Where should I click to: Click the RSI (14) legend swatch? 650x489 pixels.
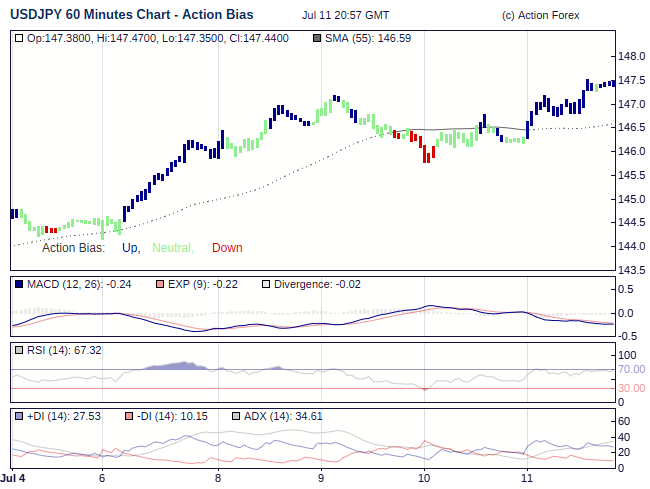pos(20,350)
